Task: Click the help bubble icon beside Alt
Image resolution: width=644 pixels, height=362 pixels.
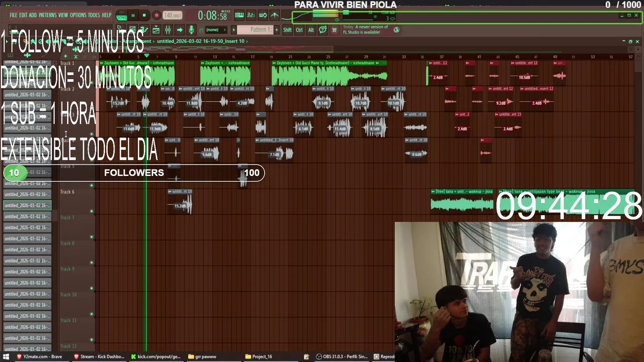Action: pos(323,30)
